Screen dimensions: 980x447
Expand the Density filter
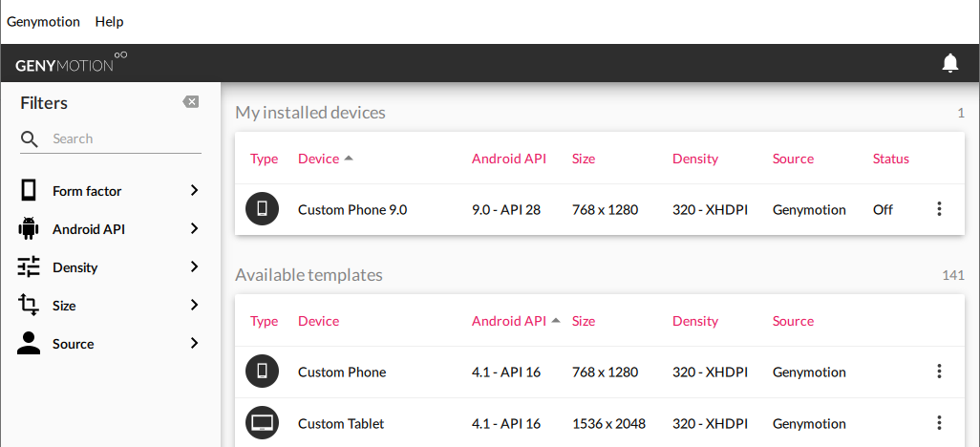194,266
